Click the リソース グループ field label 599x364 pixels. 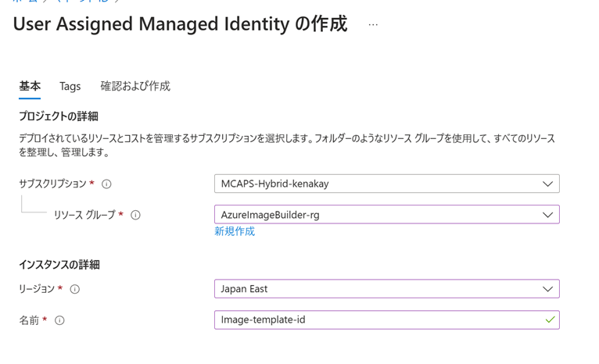(x=84, y=215)
